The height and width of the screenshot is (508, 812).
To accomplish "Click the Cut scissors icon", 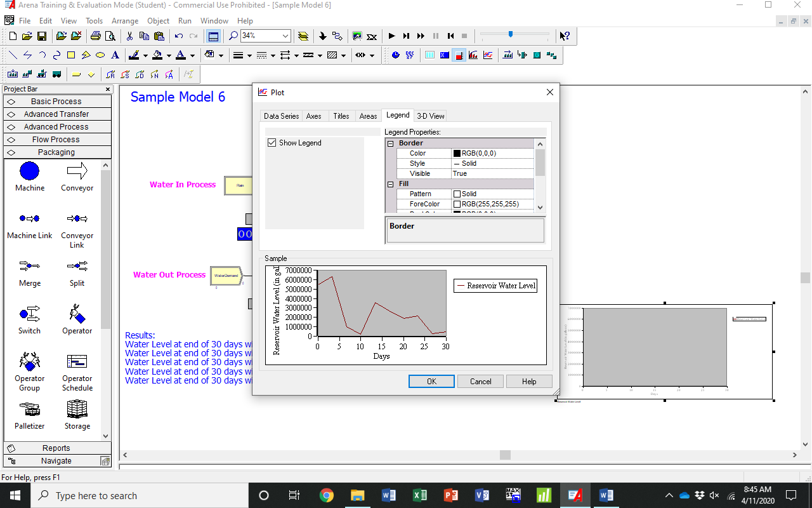I will (129, 36).
